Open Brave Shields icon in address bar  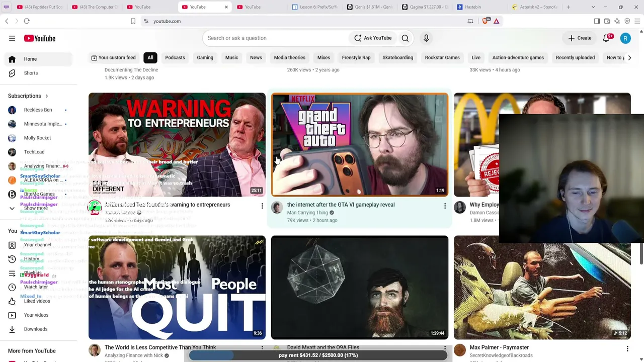coord(486,21)
